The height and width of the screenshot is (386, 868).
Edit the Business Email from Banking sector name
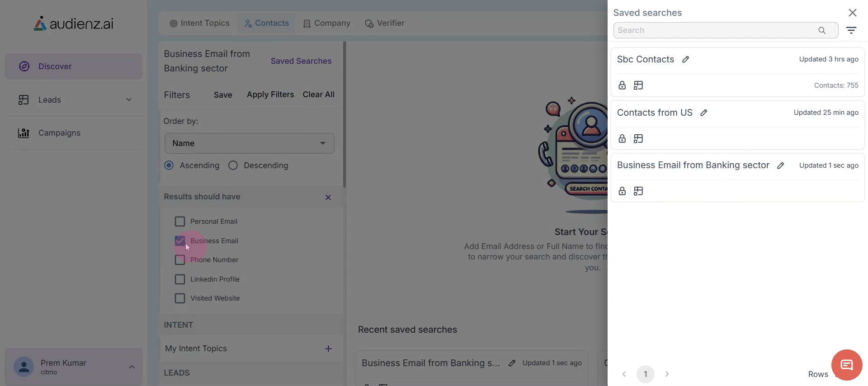tap(780, 166)
